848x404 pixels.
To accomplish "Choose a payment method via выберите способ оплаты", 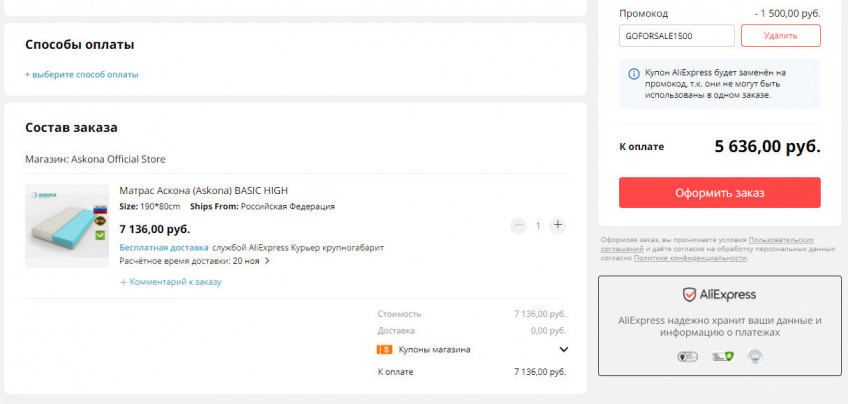I will [x=82, y=75].
